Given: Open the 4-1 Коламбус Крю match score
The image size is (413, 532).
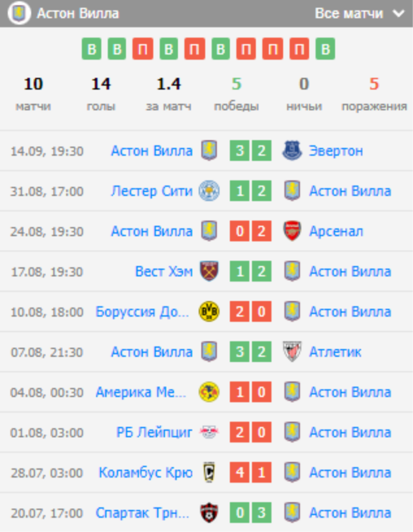Looking at the screenshot, I should [251, 473].
